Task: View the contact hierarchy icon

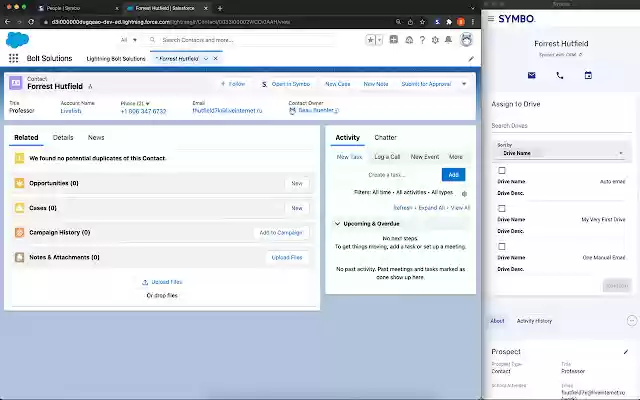Action: click(90, 87)
